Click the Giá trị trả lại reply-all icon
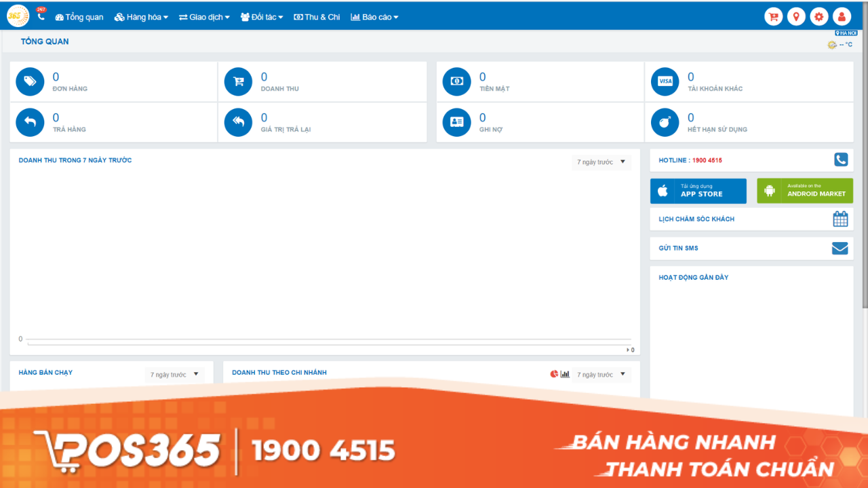This screenshot has height=488, width=868. point(238,122)
